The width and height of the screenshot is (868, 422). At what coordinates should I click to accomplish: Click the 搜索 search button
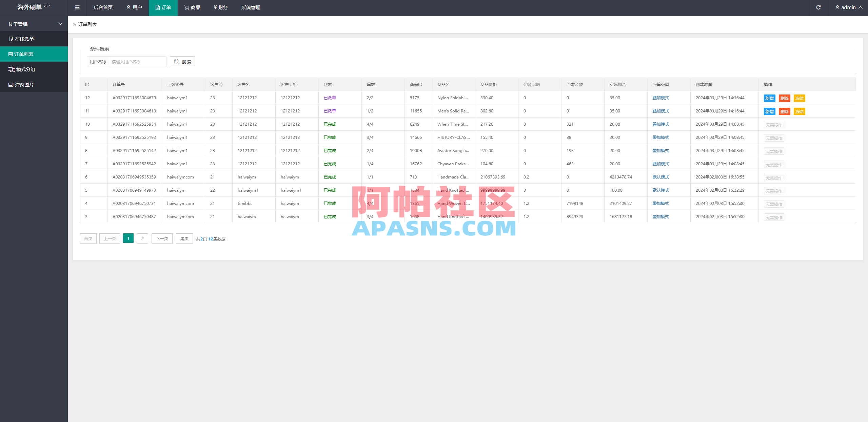click(x=182, y=61)
